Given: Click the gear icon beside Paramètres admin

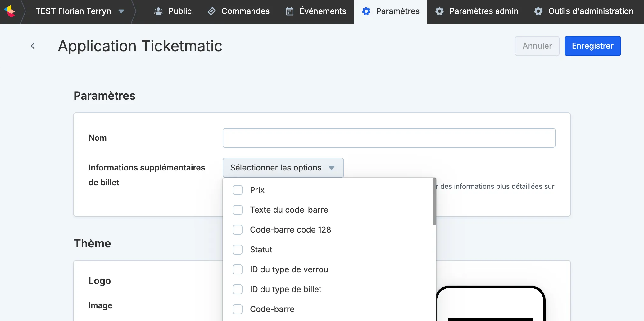Looking at the screenshot, I should [439, 11].
